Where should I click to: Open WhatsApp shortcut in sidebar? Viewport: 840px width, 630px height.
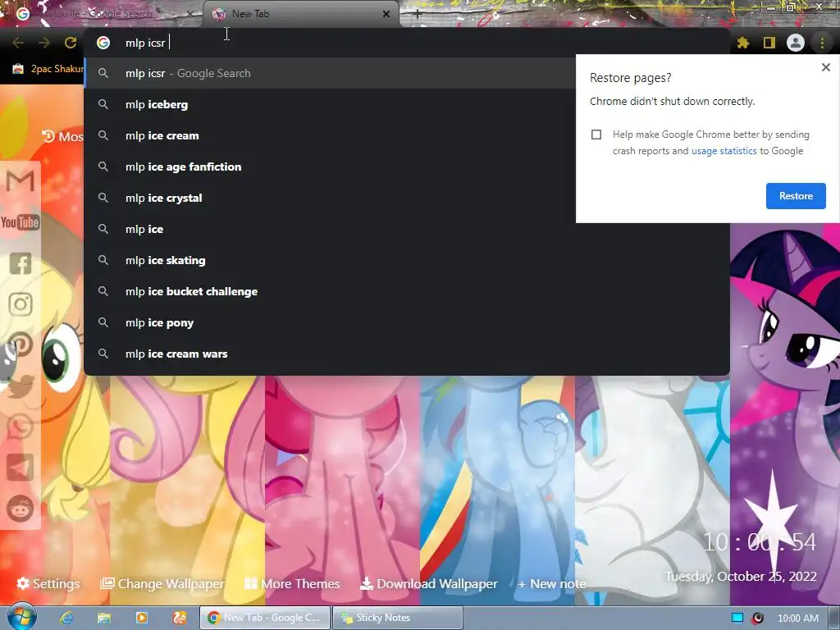[x=21, y=427]
